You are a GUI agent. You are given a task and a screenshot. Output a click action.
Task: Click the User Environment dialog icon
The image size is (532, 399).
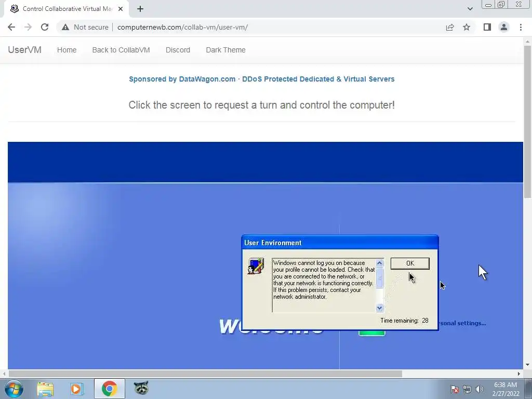(x=256, y=266)
